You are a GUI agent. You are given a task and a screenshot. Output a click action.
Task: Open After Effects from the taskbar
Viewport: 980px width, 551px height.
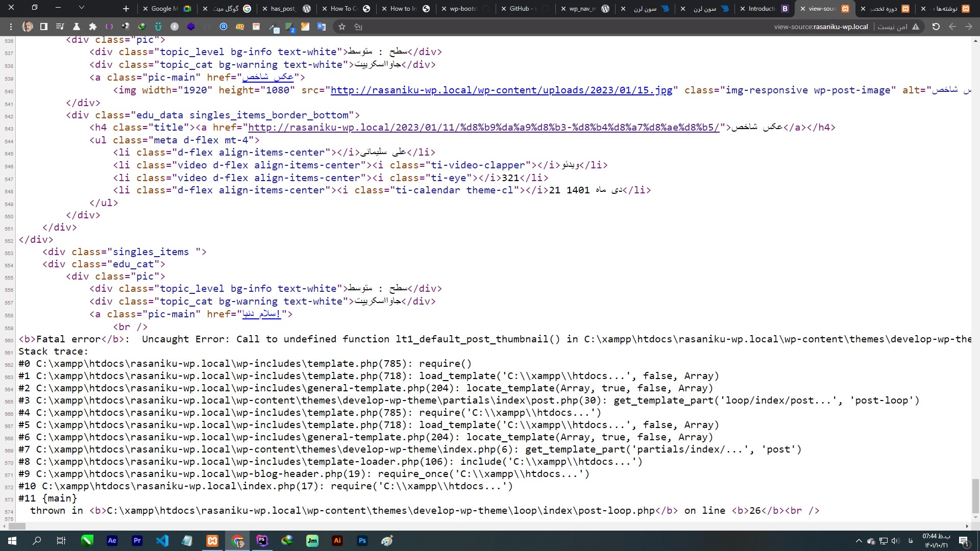click(x=112, y=541)
